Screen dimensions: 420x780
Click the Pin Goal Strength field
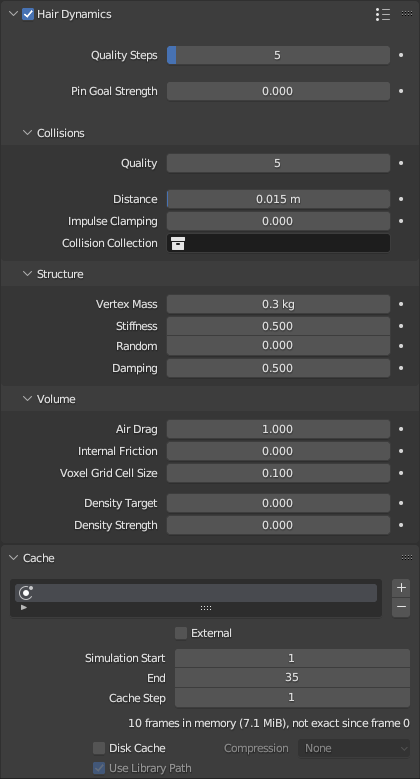click(278, 92)
